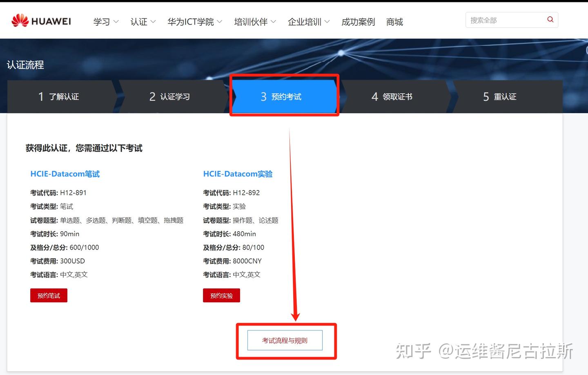Open the HCIE-Datacom笔试 link
Viewport: 588px width, 375px height.
[x=65, y=174]
